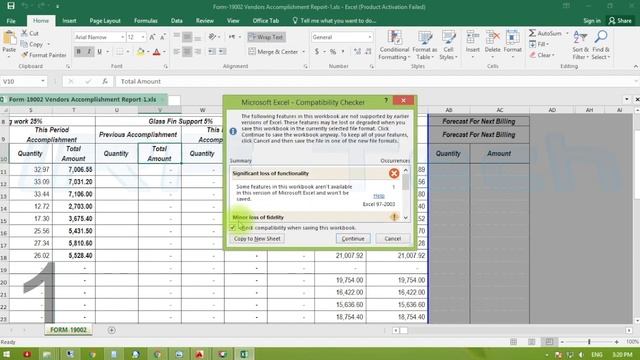Click the Delete cells icon

[x=493, y=38]
